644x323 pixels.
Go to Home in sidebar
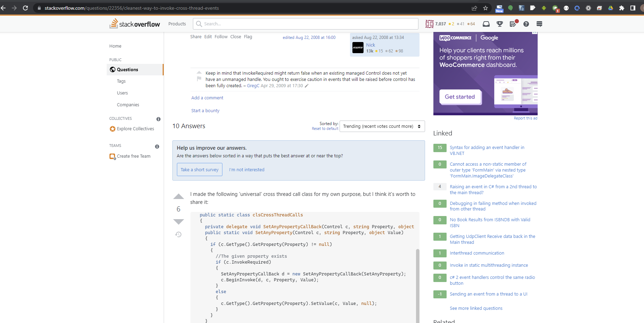pos(115,46)
